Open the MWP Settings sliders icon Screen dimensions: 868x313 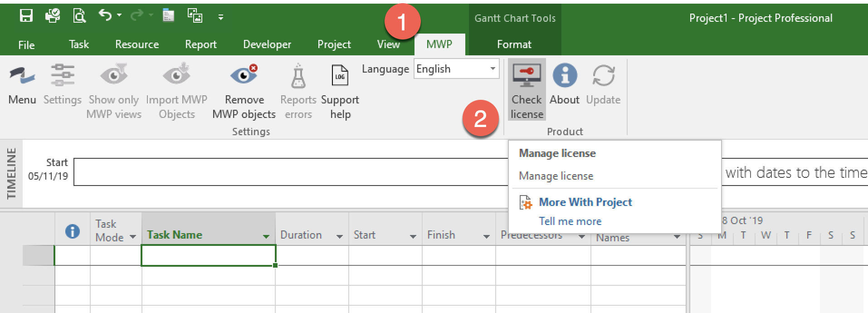[63, 75]
